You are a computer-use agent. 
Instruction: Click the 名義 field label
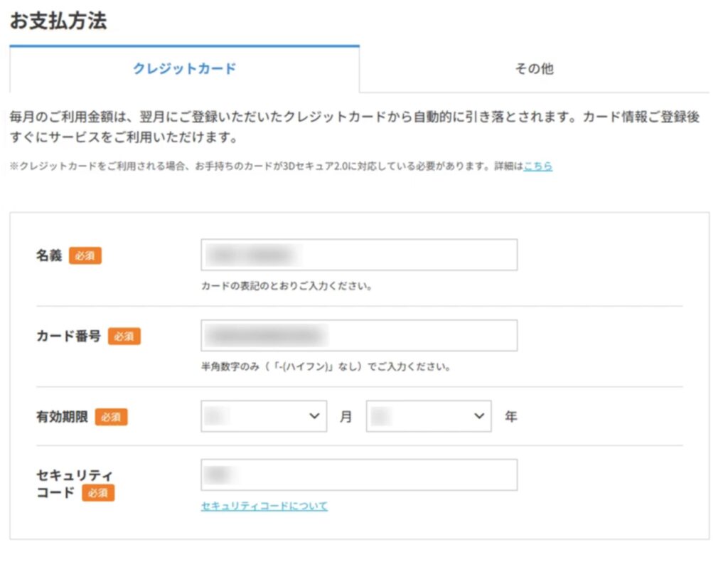click(x=49, y=255)
